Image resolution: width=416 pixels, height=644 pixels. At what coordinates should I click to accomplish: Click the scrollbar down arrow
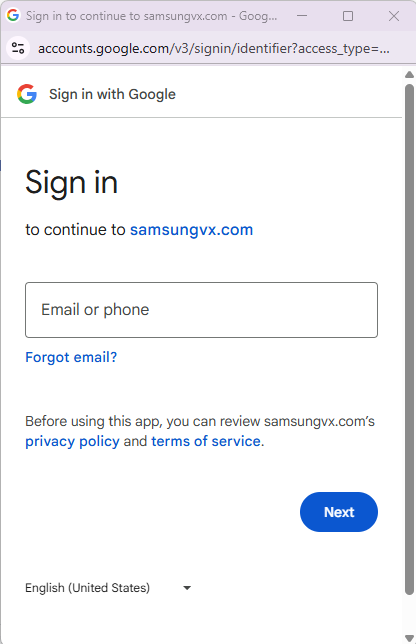(x=409, y=638)
